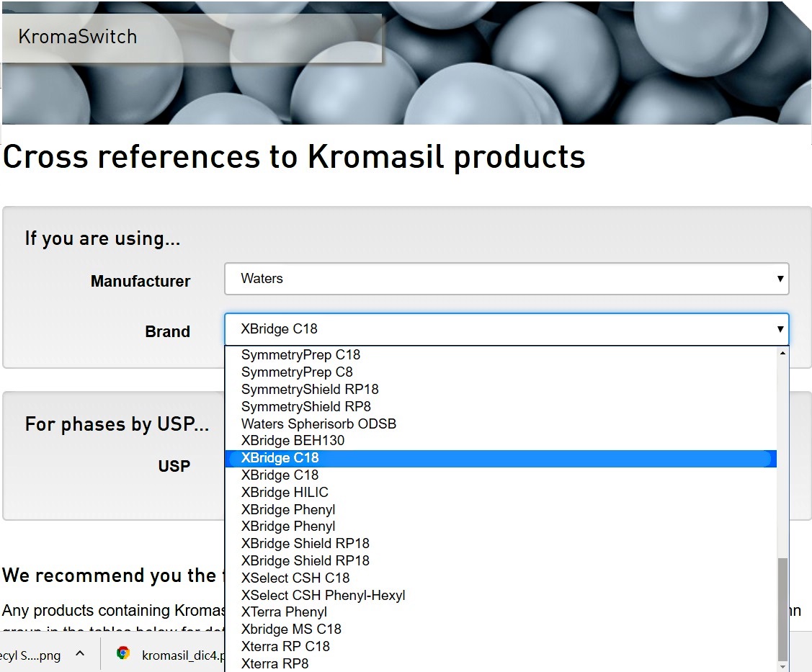
Task: Open the Manufacturer dropdown showing Waters
Action: [x=507, y=279]
